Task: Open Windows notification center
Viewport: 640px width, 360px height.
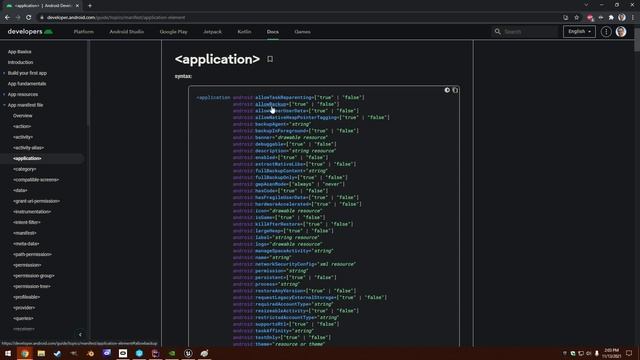Action: [629, 353]
